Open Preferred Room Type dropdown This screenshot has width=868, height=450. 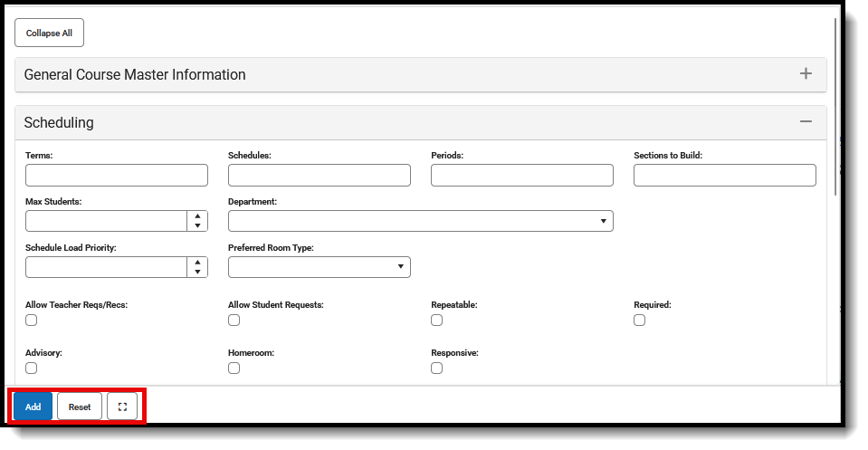coord(320,267)
